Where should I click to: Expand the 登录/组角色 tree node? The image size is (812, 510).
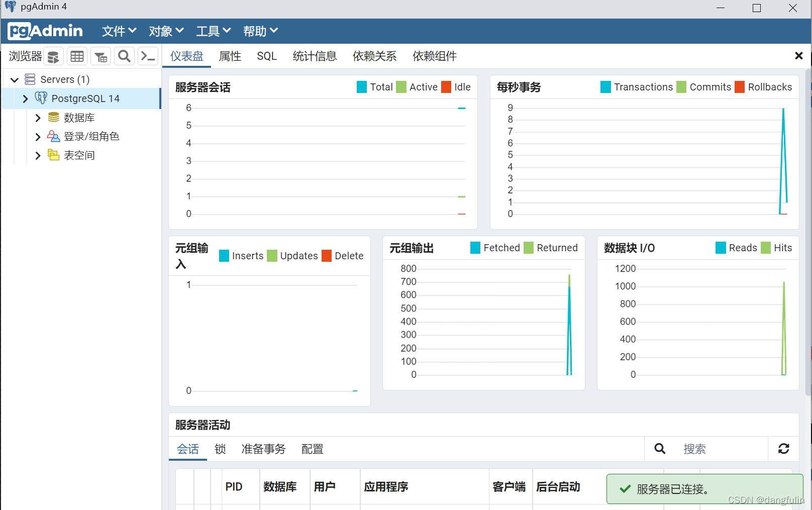click(x=38, y=137)
